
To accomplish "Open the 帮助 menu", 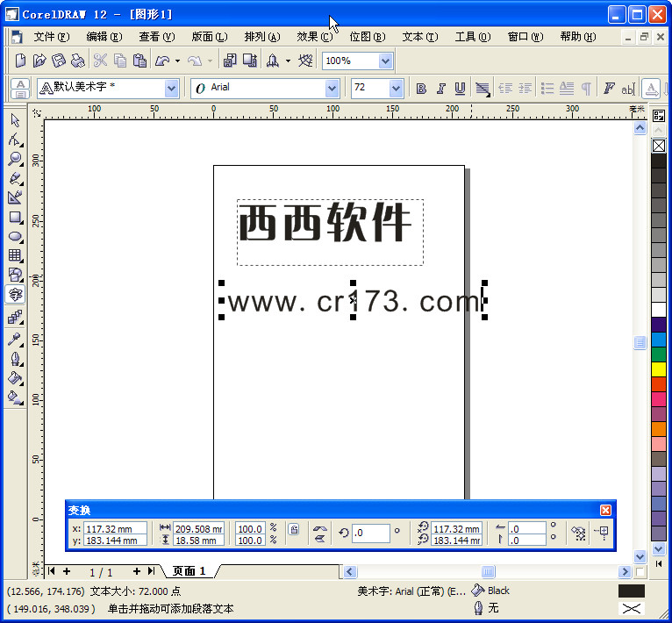I will [578, 37].
